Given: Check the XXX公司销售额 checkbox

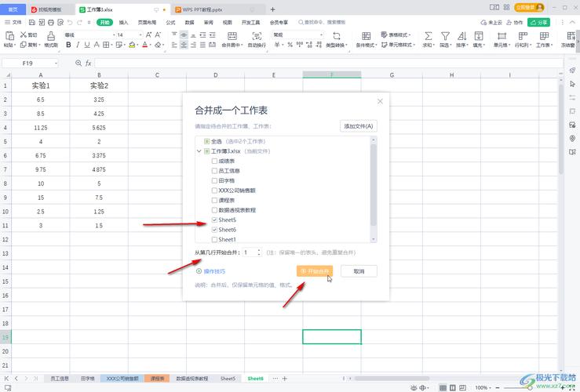Looking at the screenshot, I should 214,191.
